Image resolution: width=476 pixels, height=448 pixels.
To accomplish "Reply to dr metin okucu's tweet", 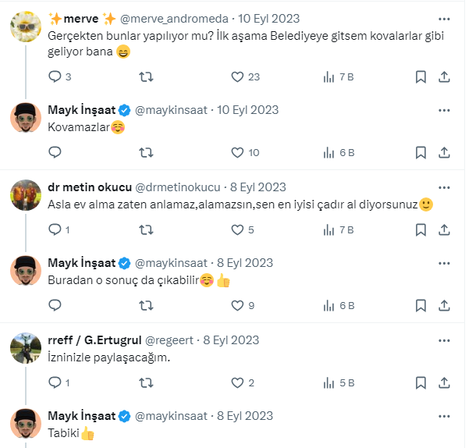I will click(x=55, y=229).
